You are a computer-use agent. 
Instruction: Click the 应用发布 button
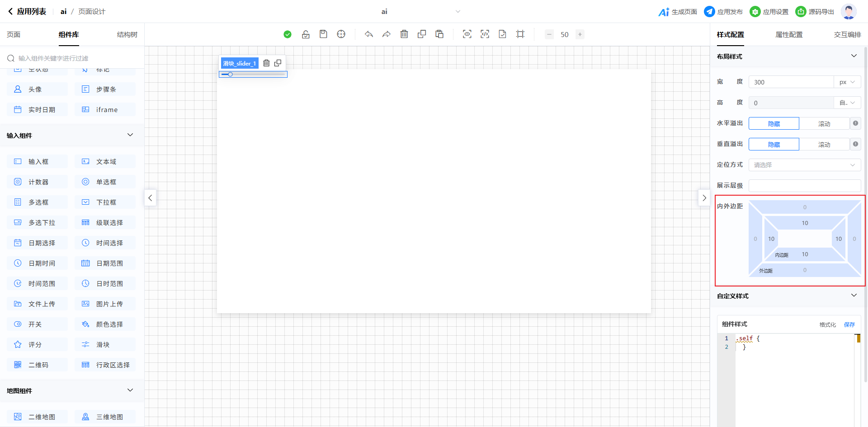[723, 12]
